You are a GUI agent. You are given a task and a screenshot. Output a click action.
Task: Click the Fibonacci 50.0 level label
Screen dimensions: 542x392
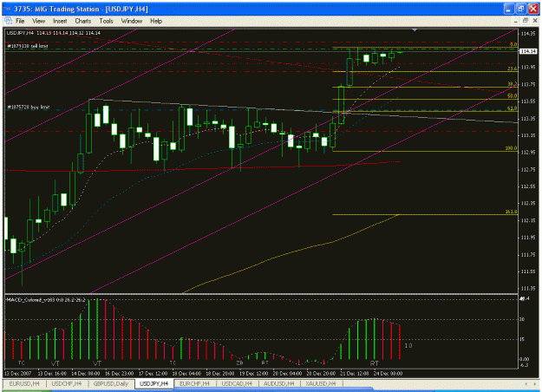coord(513,95)
